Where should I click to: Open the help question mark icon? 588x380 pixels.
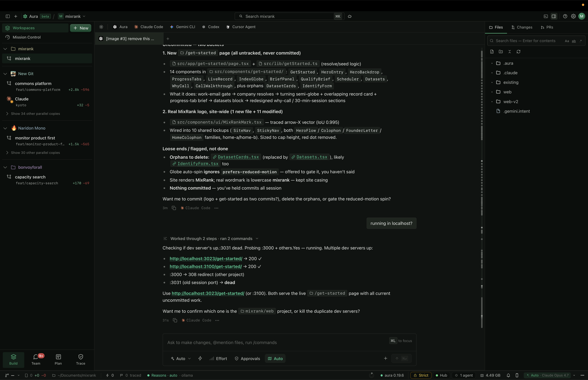click(565, 16)
